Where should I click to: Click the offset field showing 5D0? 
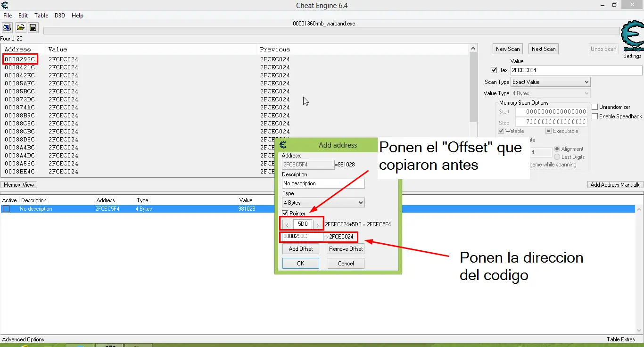click(x=303, y=224)
